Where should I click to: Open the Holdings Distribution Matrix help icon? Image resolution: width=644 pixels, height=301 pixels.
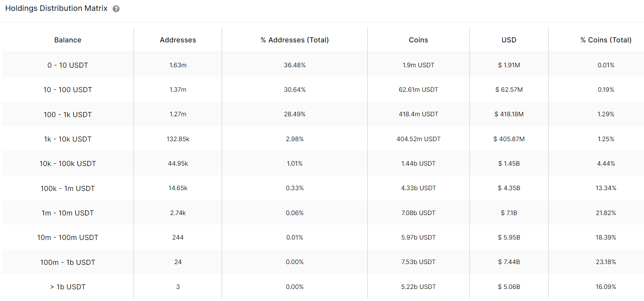116,9
